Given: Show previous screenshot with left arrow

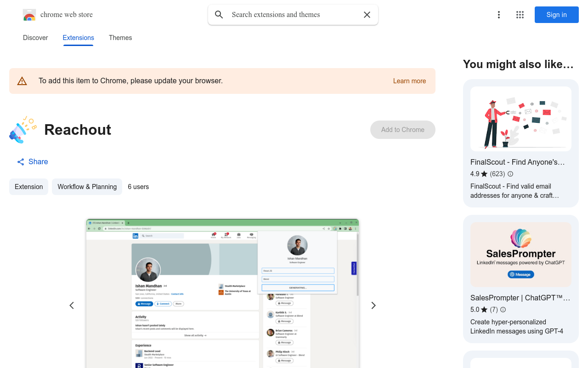Looking at the screenshot, I should pos(72,305).
